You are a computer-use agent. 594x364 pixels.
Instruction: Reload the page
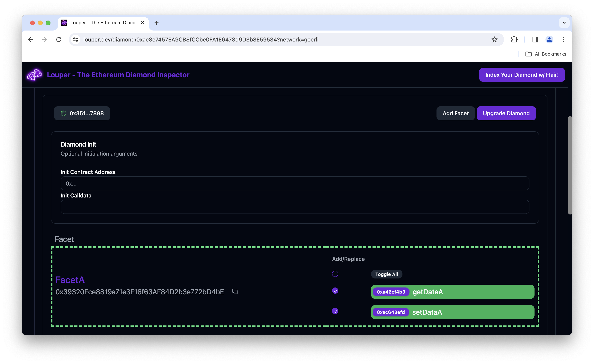coord(58,40)
